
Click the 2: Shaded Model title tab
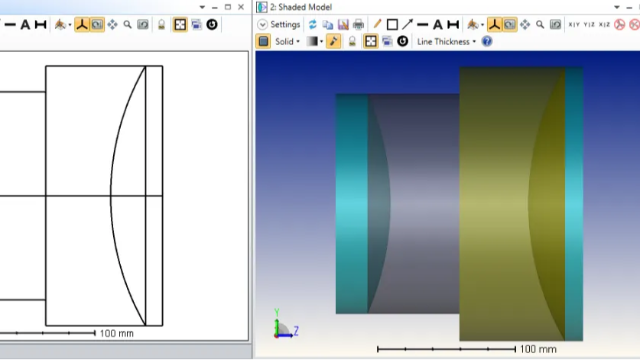(301, 7)
